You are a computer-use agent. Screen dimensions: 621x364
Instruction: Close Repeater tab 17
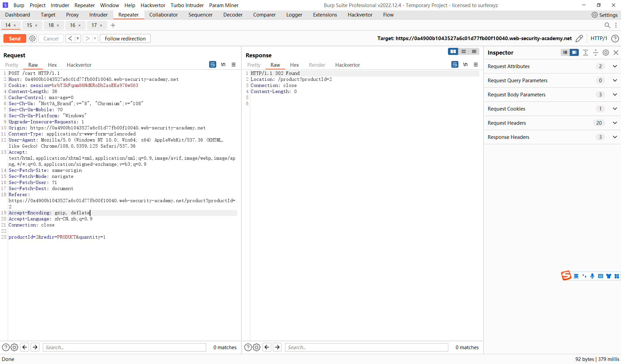click(x=101, y=25)
